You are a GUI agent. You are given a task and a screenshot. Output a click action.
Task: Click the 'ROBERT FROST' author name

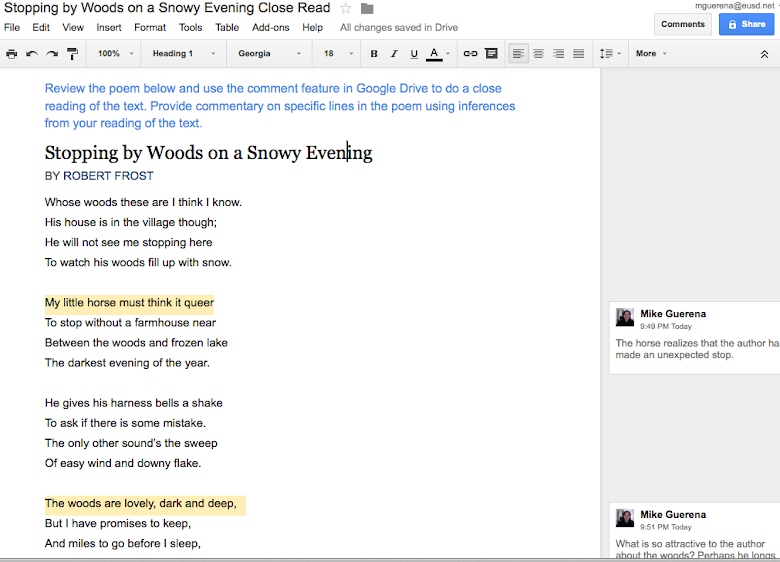coord(108,176)
